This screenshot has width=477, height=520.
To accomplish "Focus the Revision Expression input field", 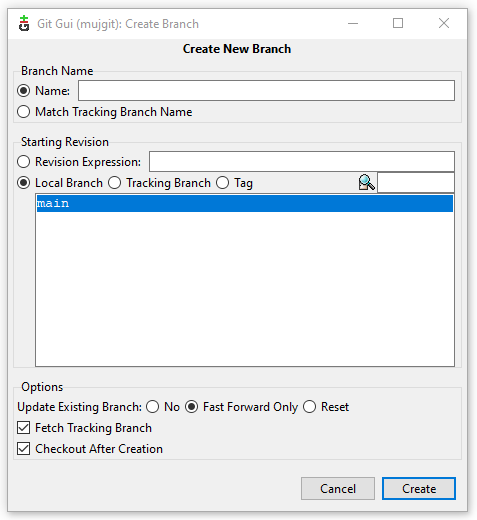I will [302, 161].
